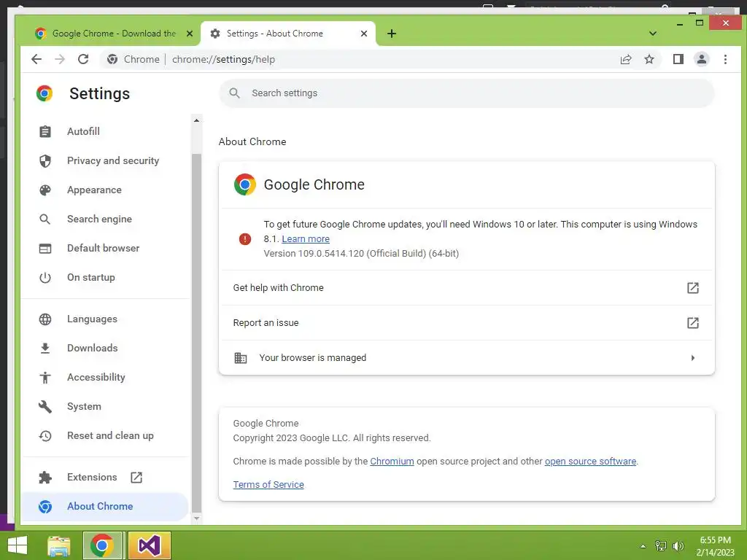Expand the tab search chevron
This screenshot has height=560, width=747.
click(x=653, y=34)
